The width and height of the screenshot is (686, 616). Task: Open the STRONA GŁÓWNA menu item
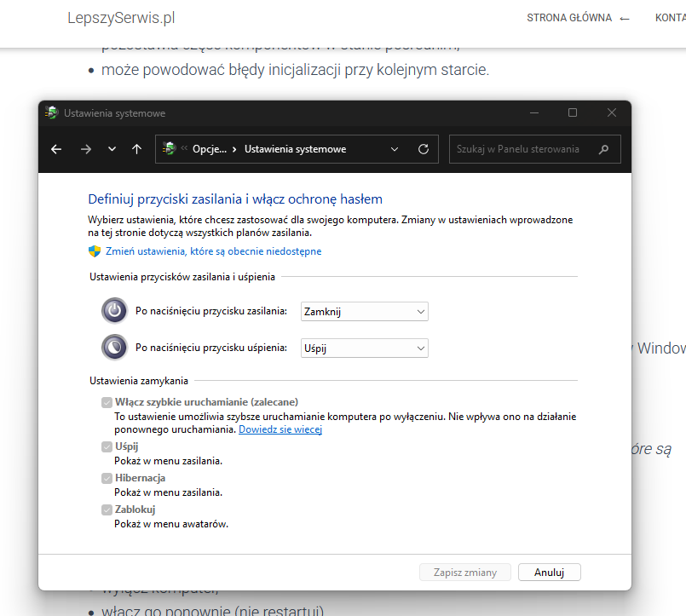pos(569,17)
